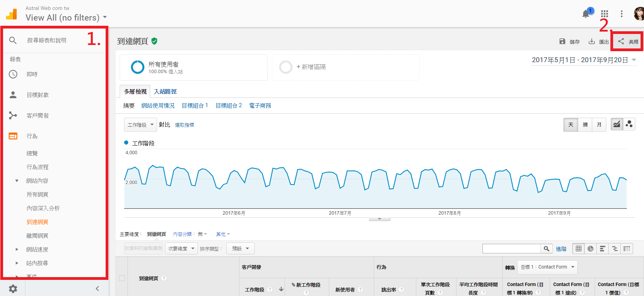The width and height of the screenshot is (644, 296).
Task: Open the admin settings gear
Action: (13, 289)
